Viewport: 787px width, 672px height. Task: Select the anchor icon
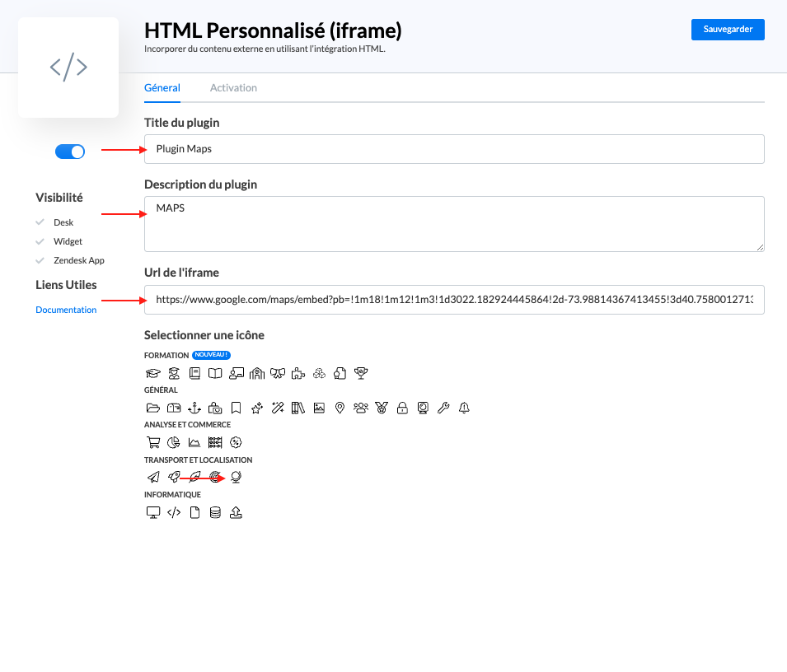[x=194, y=408]
